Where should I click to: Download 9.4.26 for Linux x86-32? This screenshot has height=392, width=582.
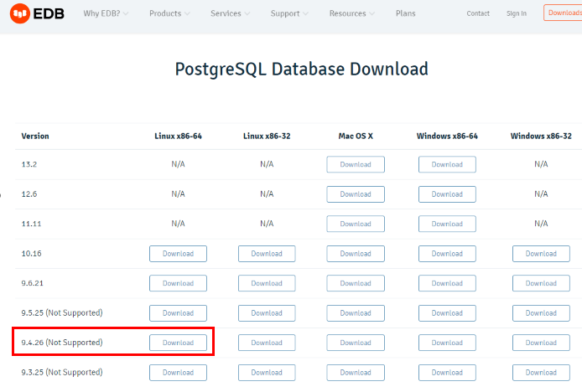pyautogui.click(x=267, y=343)
